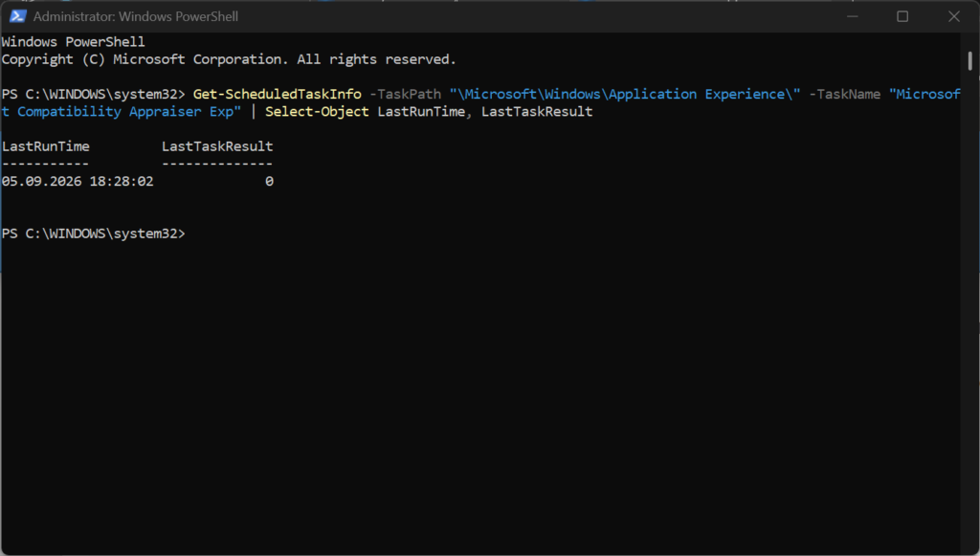Click the PowerShell icon in title bar
This screenshot has width=980, height=556.
[17, 16]
